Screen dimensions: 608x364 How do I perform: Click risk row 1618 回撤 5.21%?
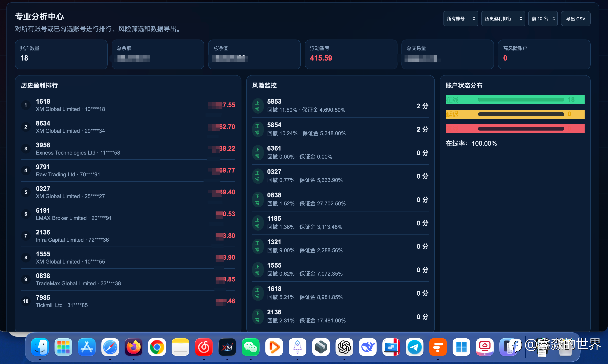tap(341, 293)
